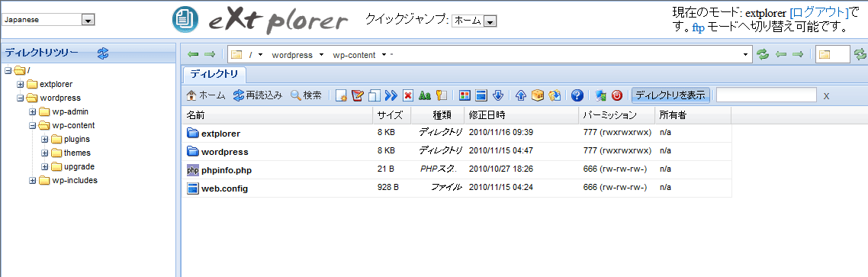Expand the wp-admin tree node
Viewport: 868px width, 277px height.
pos(32,112)
